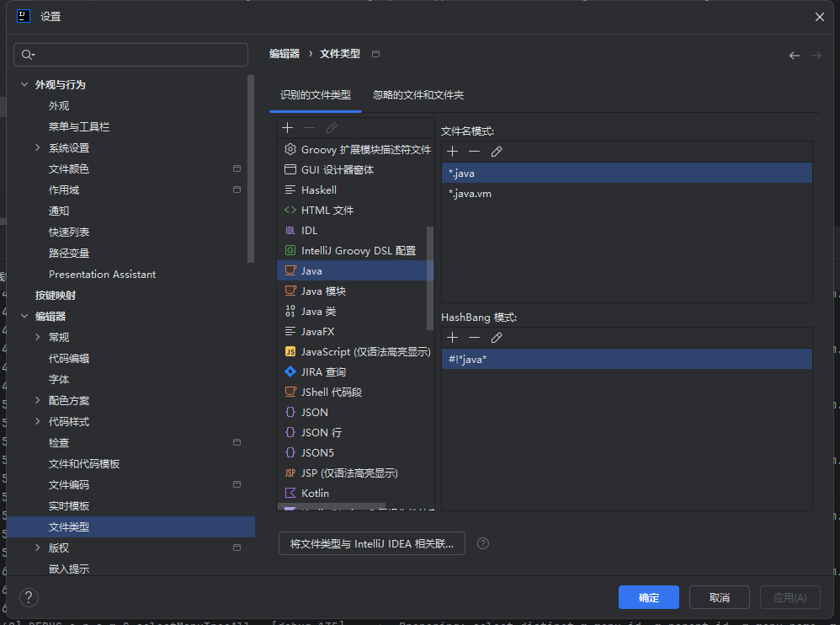Screen dimensions: 840x625
Task: Open the 按键映射 settings page
Action: pos(56,296)
